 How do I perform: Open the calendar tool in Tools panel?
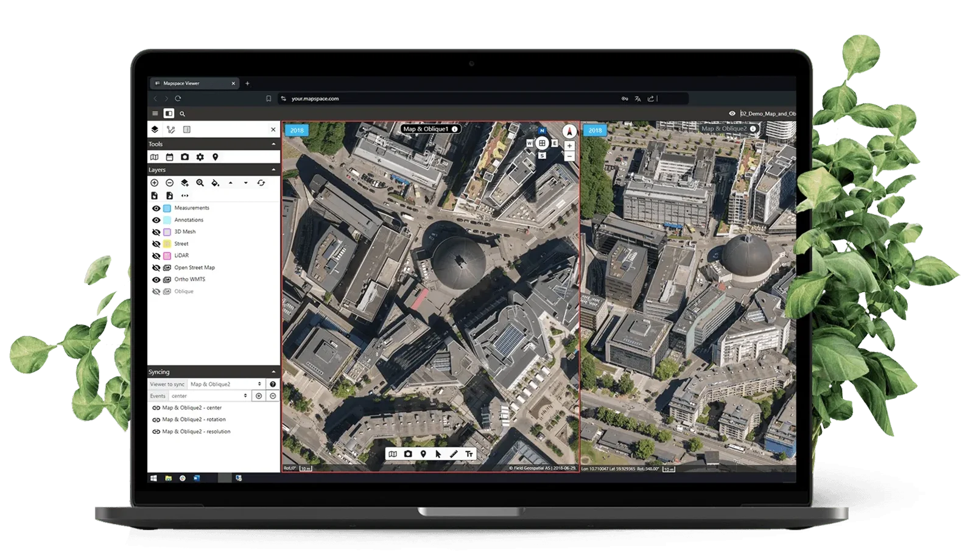click(x=169, y=157)
